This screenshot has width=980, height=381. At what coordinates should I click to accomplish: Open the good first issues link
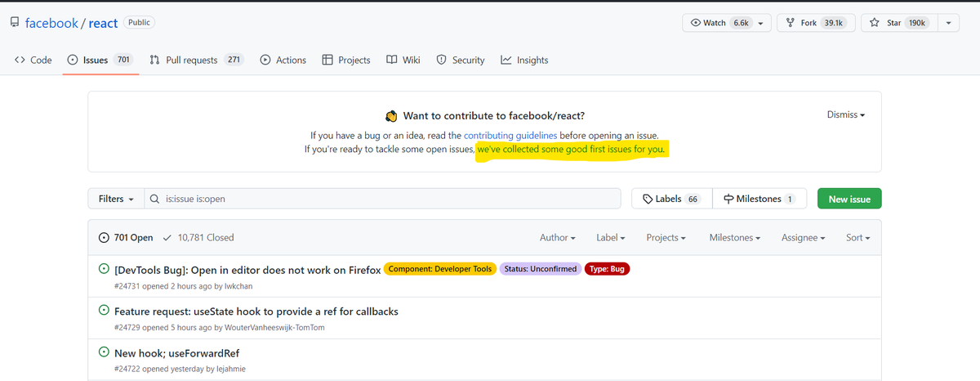click(x=572, y=150)
